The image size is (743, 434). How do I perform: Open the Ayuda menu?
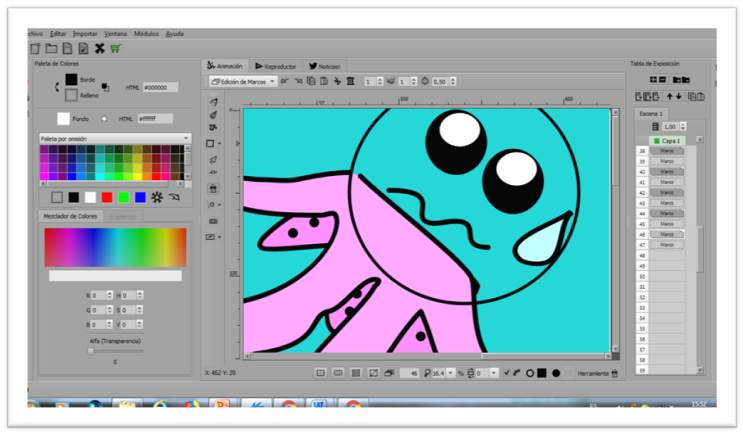(x=174, y=34)
